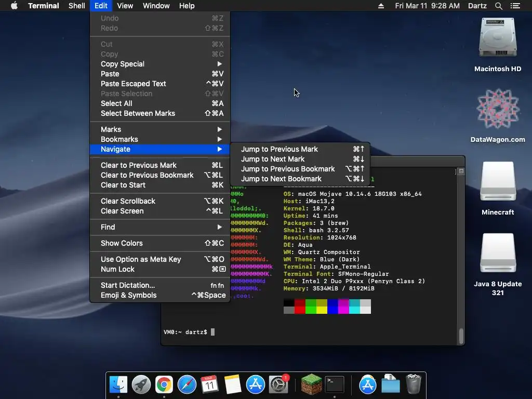Launch Finder from the Dock
The image size is (532, 399).
click(x=118, y=385)
